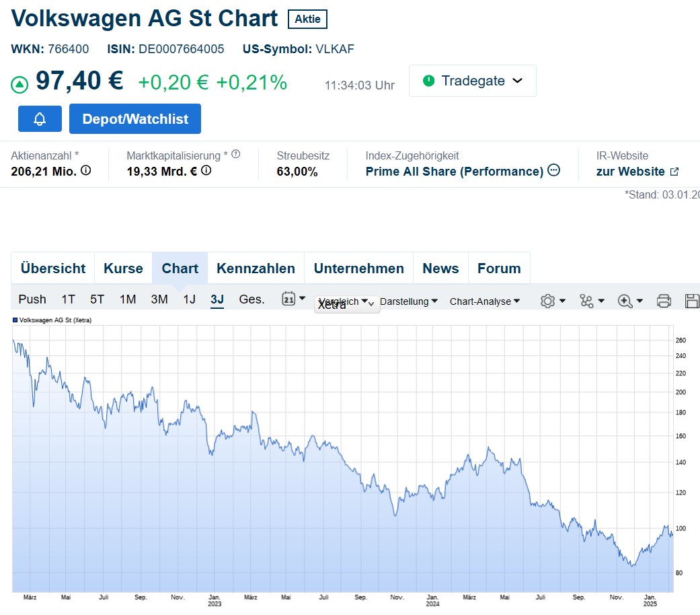
Task: Switch to the Übersicht tab
Action: [52, 268]
